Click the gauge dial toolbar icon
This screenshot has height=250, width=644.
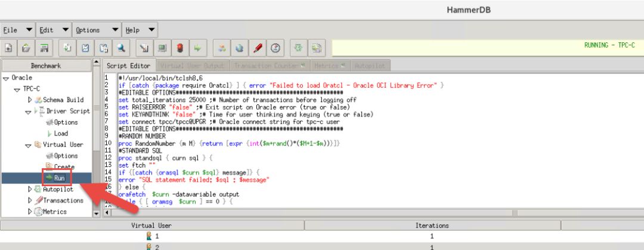click(x=275, y=48)
